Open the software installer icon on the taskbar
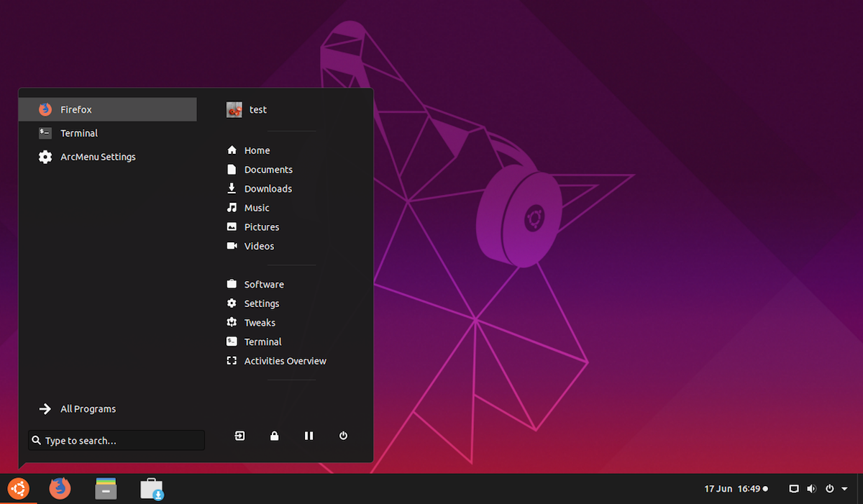The image size is (863, 504). [x=152, y=489]
